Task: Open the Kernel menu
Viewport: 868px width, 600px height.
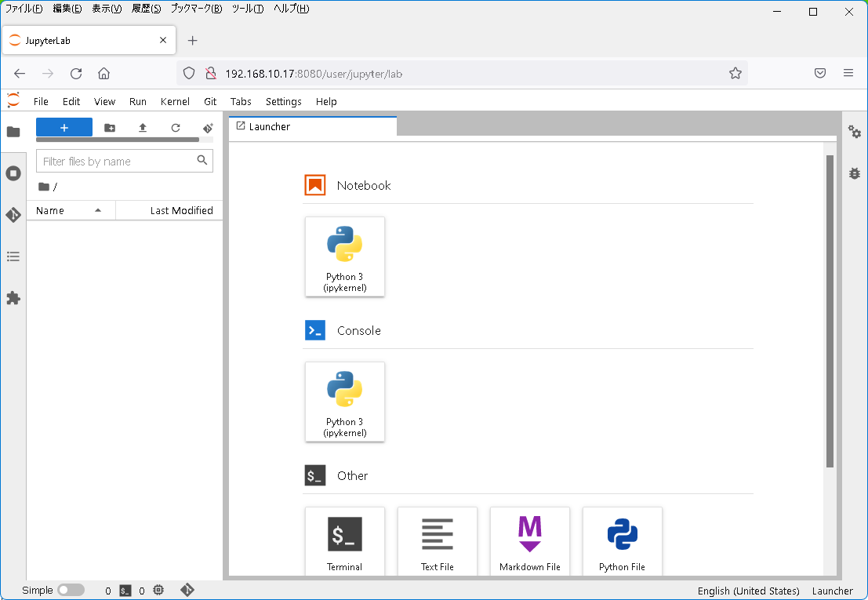Action: (x=175, y=101)
